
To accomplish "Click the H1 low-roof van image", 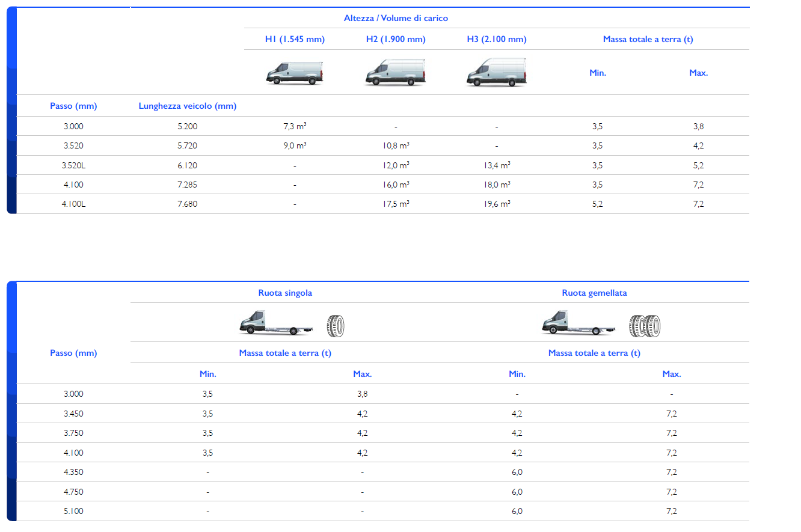I will pos(295,73).
